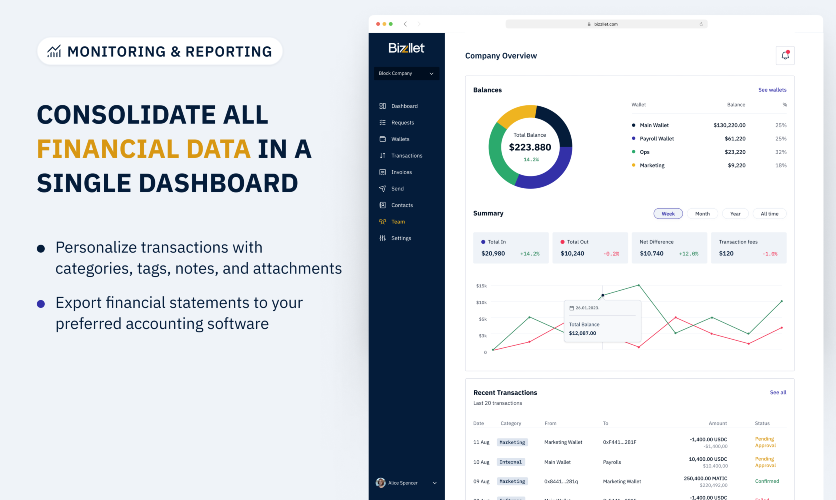Click the Marketing tag on the 09 Aug row

[512, 481]
